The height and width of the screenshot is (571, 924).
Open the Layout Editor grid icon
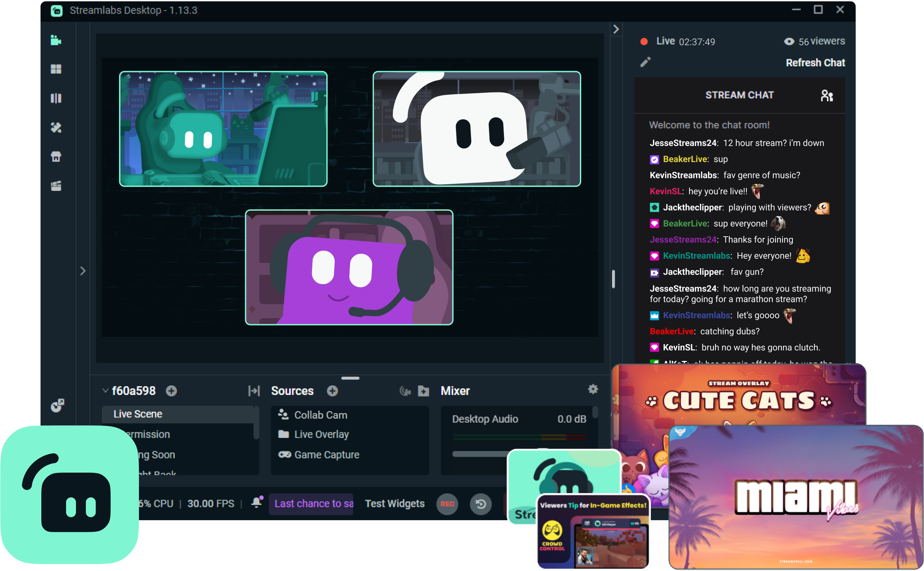pyautogui.click(x=56, y=69)
